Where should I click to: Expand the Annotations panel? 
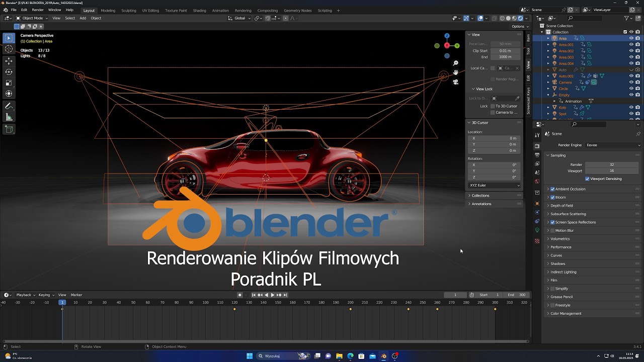481,204
